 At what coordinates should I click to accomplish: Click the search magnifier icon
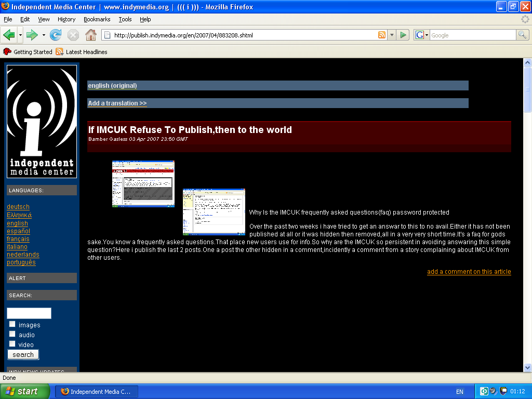click(x=522, y=35)
